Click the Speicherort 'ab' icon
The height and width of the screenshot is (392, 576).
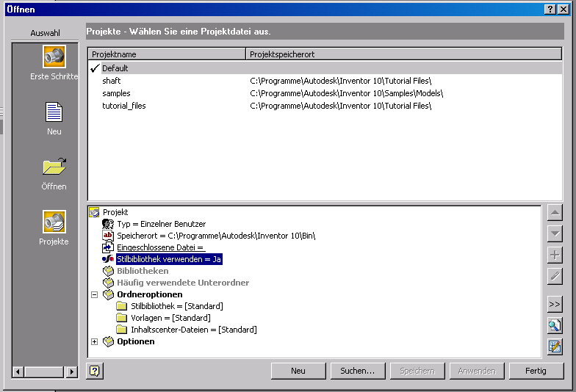[108, 236]
